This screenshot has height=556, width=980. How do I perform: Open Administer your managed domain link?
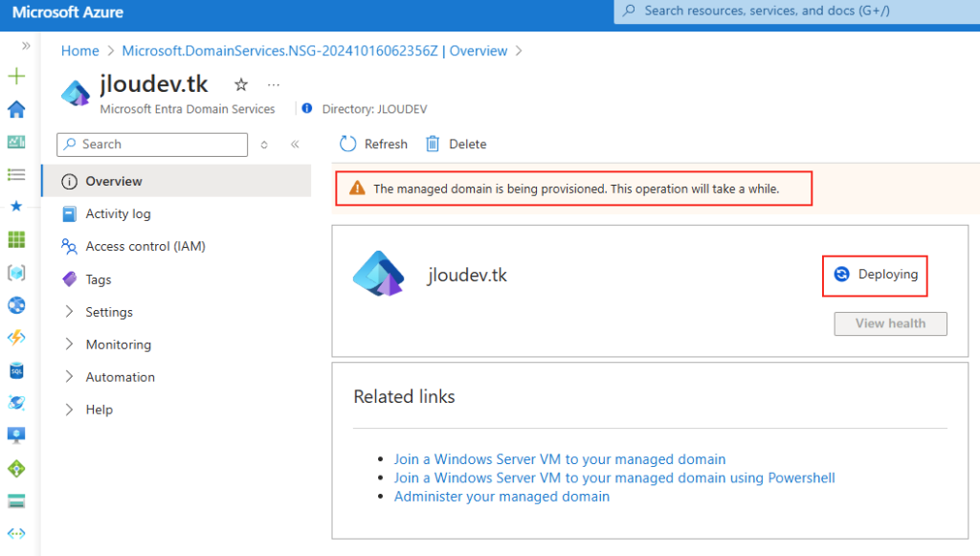click(501, 497)
